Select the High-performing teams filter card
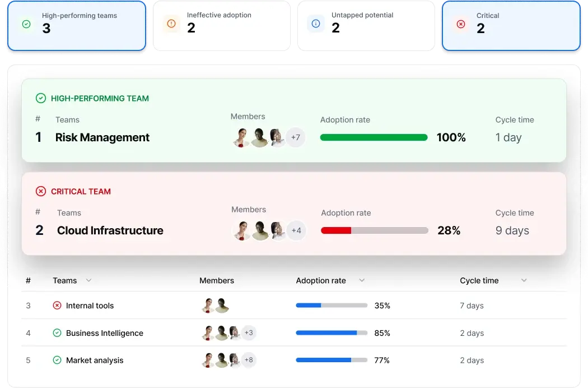This screenshot has width=588, height=388. (76, 26)
